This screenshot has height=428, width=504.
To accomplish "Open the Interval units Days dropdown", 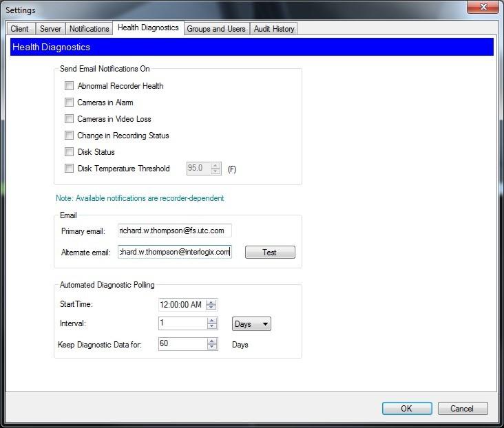I will (252, 324).
